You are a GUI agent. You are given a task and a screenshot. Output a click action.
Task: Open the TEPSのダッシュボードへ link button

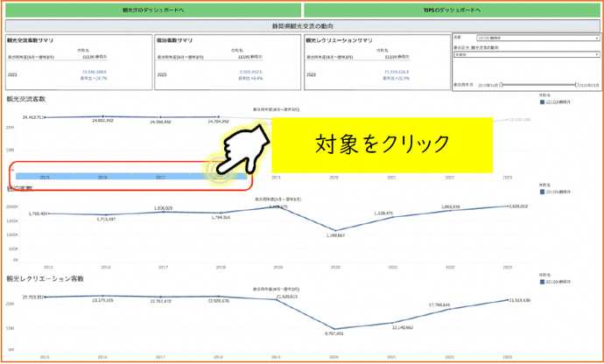point(452,11)
